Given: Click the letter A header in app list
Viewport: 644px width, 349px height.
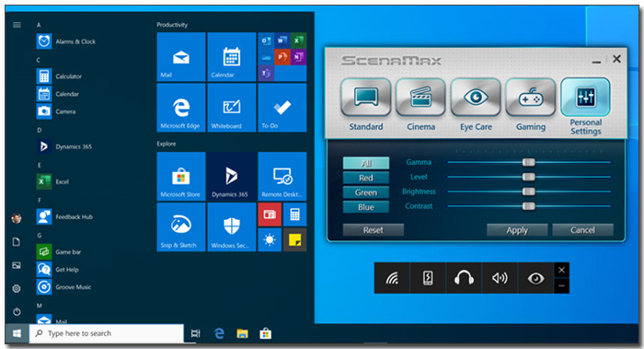Looking at the screenshot, I should 39,25.
